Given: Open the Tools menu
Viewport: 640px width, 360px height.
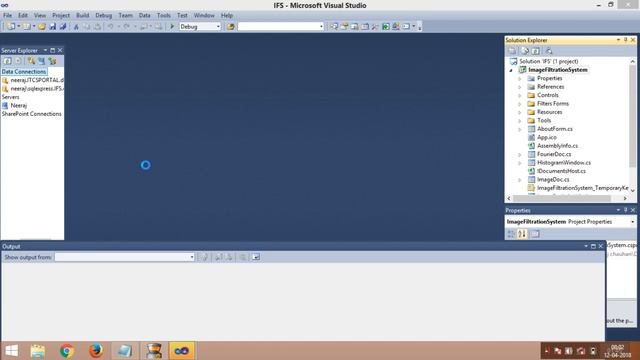Looking at the screenshot, I should pyautogui.click(x=164, y=15).
